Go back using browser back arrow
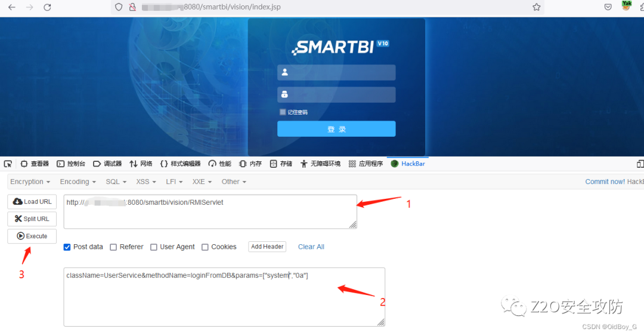The image size is (644, 335). [x=12, y=7]
